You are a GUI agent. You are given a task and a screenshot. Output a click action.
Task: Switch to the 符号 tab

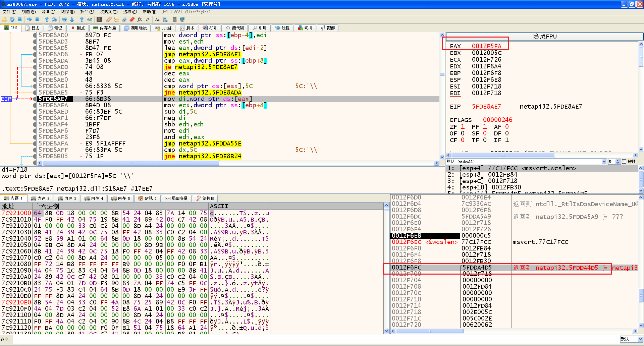[x=210, y=28]
